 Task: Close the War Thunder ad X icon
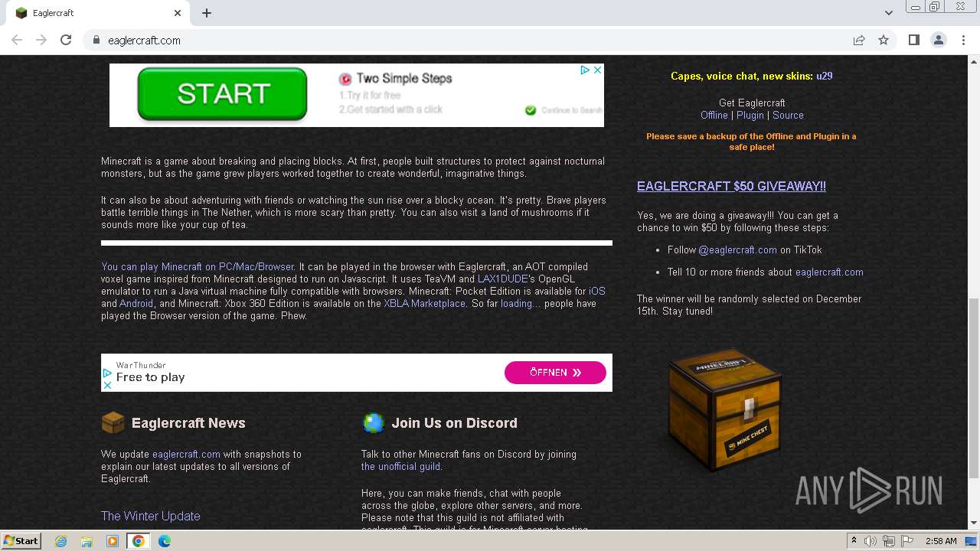pos(107,385)
